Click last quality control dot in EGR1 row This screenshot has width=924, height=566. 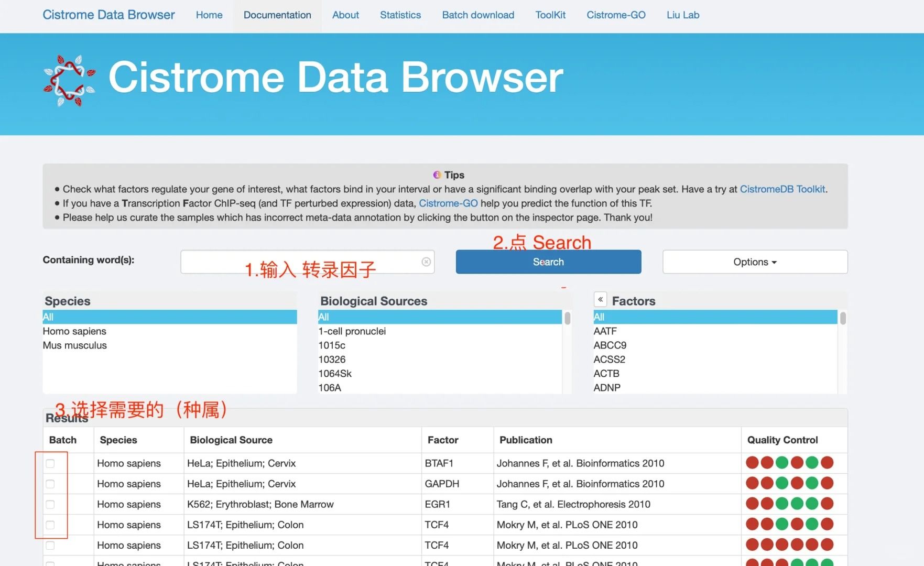(827, 504)
